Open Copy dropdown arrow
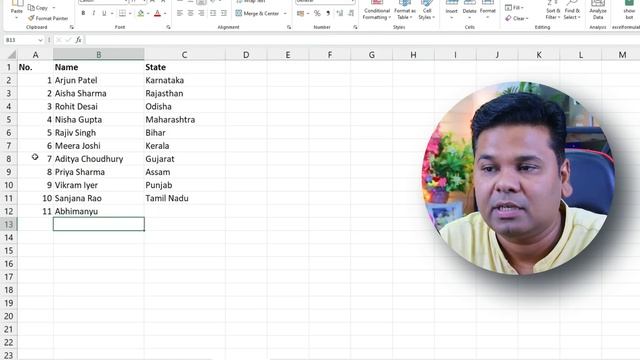Viewport: 640px width, 360px height. coord(54,8)
